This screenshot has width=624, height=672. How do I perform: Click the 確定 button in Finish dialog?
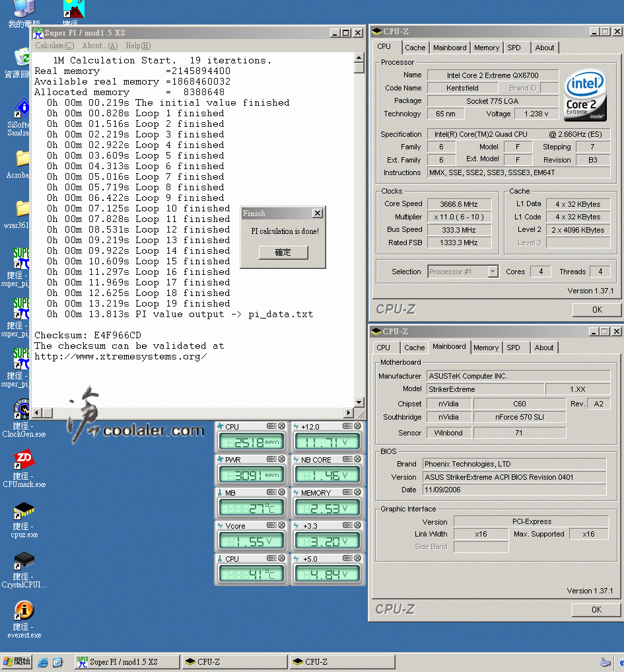coord(283,252)
